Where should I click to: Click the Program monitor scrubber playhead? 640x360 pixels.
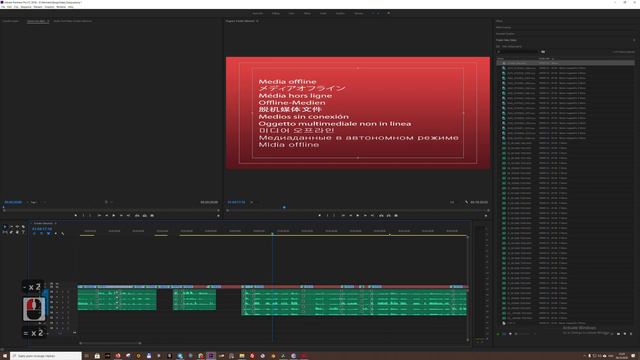point(284,207)
